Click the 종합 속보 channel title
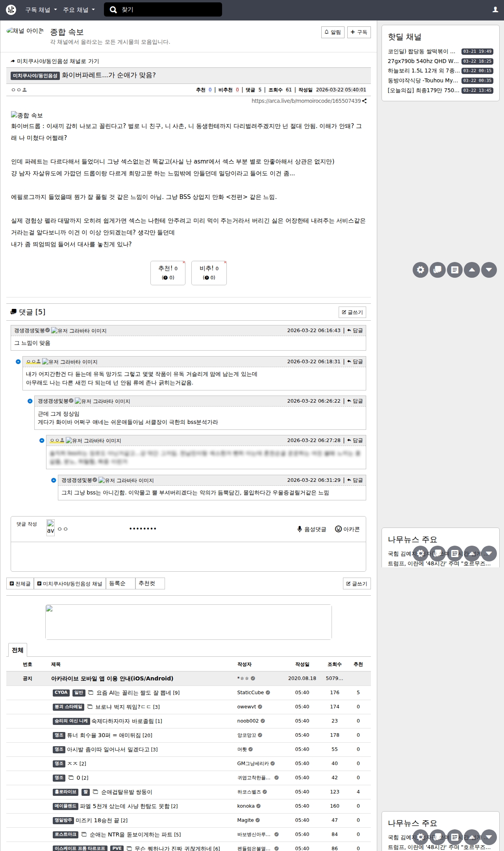Viewport: 504px width, 851px height. click(x=67, y=32)
